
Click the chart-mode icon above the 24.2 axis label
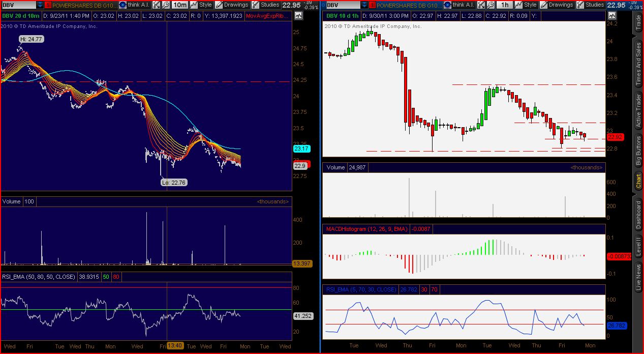(x=612, y=16)
